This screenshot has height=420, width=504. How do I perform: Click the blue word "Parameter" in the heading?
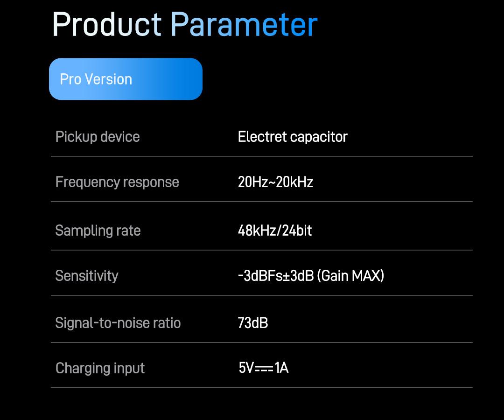(244, 24)
